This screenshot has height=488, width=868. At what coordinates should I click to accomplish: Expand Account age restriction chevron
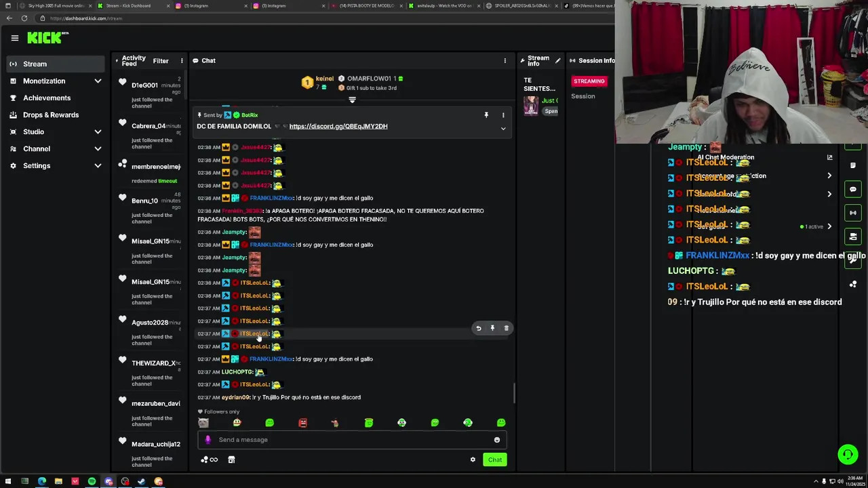click(829, 176)
